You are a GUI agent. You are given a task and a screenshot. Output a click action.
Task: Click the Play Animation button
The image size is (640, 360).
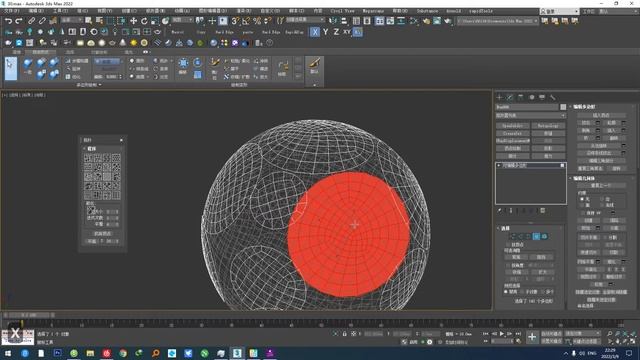502,334
